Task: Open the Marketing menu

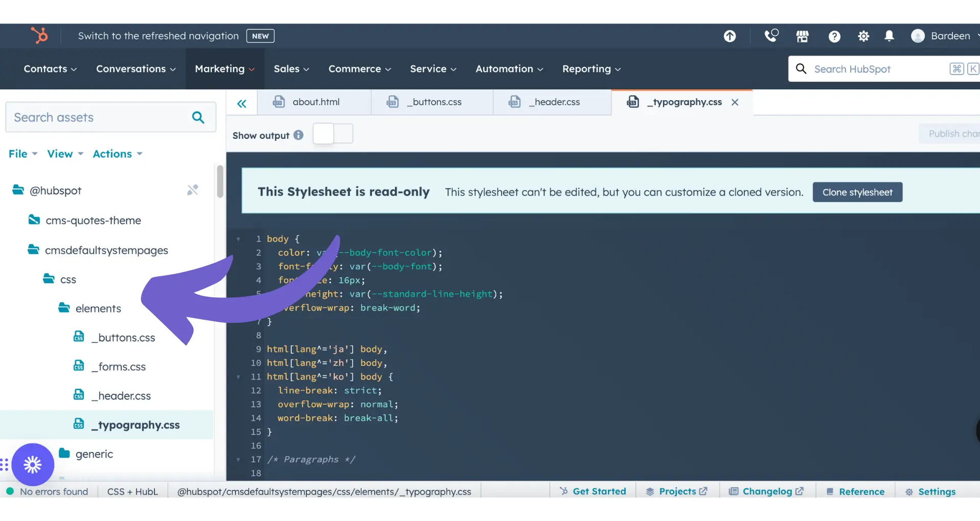Action: click(x=225, y=69)
